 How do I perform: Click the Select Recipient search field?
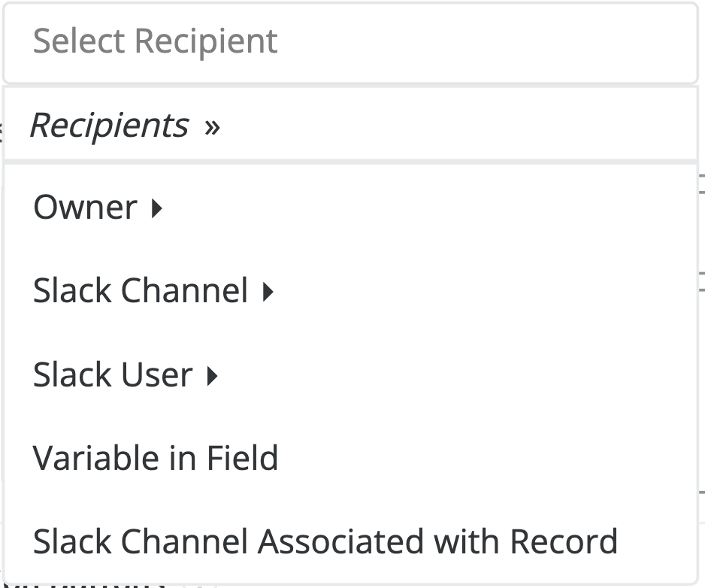point(350,42)
